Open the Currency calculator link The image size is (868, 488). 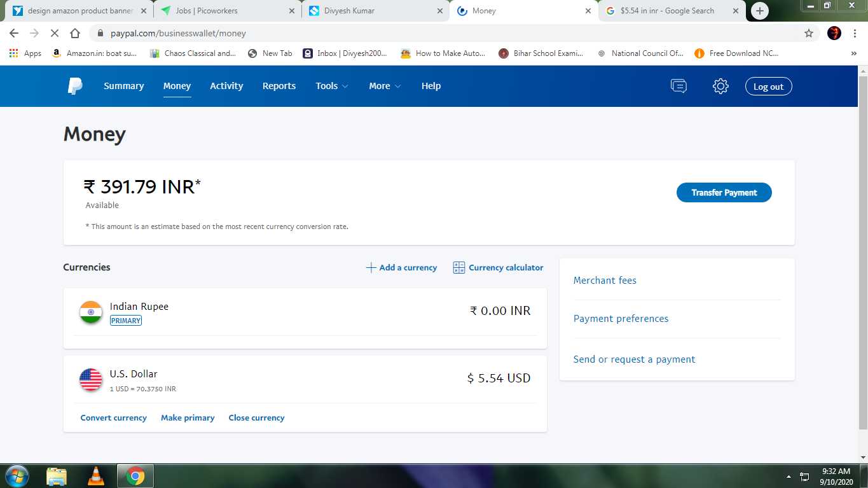(x=506, y=268)
